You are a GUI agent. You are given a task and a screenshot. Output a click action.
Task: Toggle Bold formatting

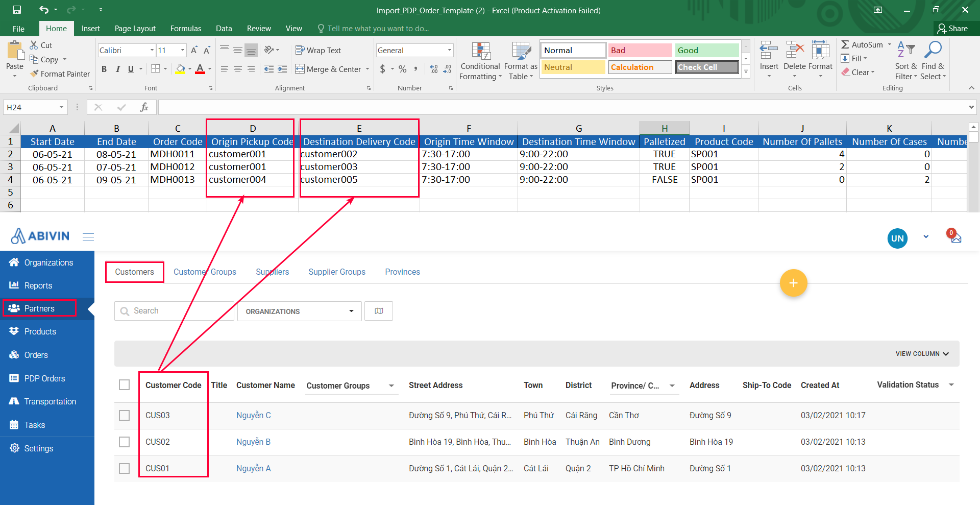(104, 69)
